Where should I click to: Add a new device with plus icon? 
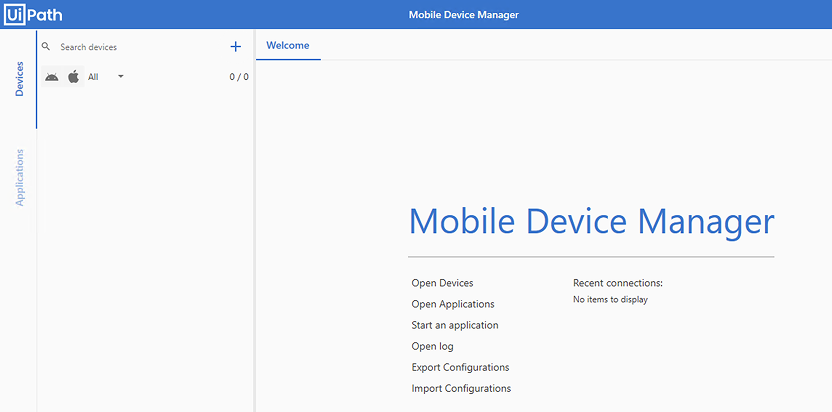pyautogui.click(x=236, y=47)
